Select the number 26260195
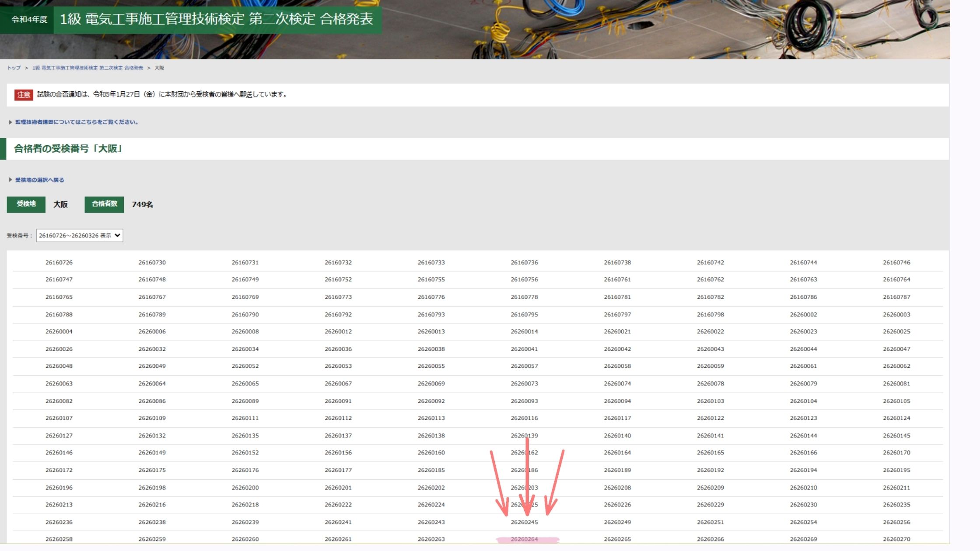 (x=896, y=470)
